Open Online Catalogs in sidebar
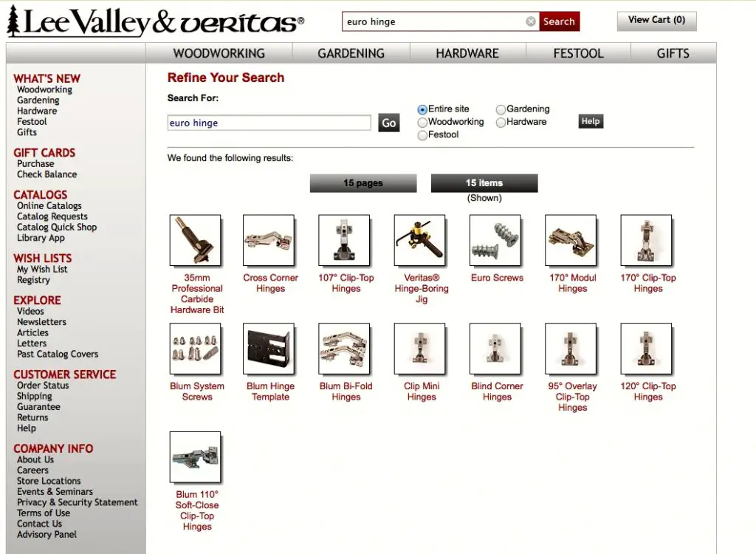Viewport: 756px width, 554px height. tap(49, 205)
